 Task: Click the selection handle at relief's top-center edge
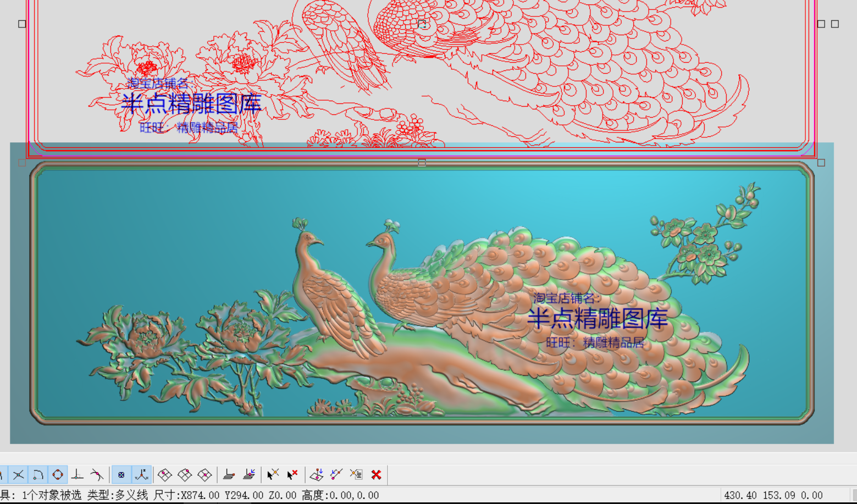click(x=422, y=163)
